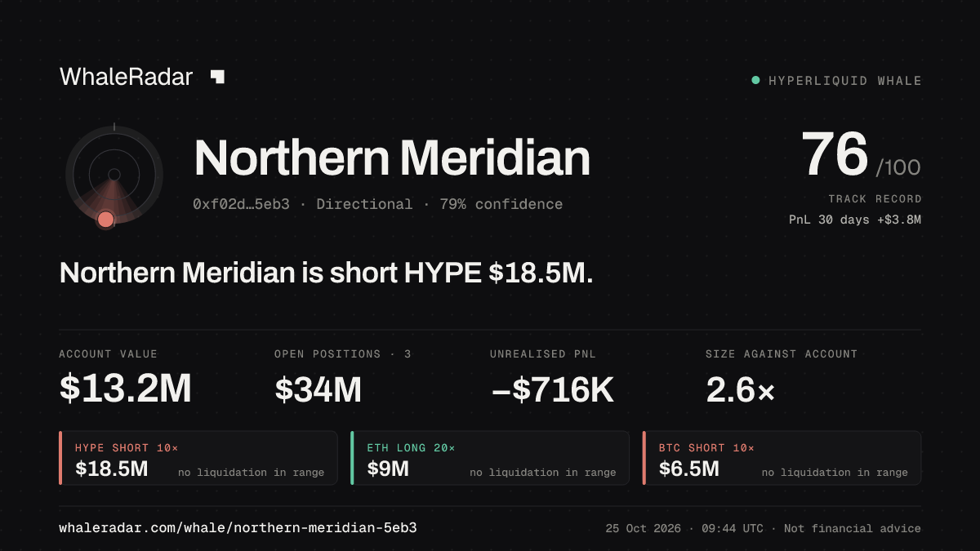Click the WhaleRadar square logo icon
The image size is (980, 551).
[x=217, y=77]
